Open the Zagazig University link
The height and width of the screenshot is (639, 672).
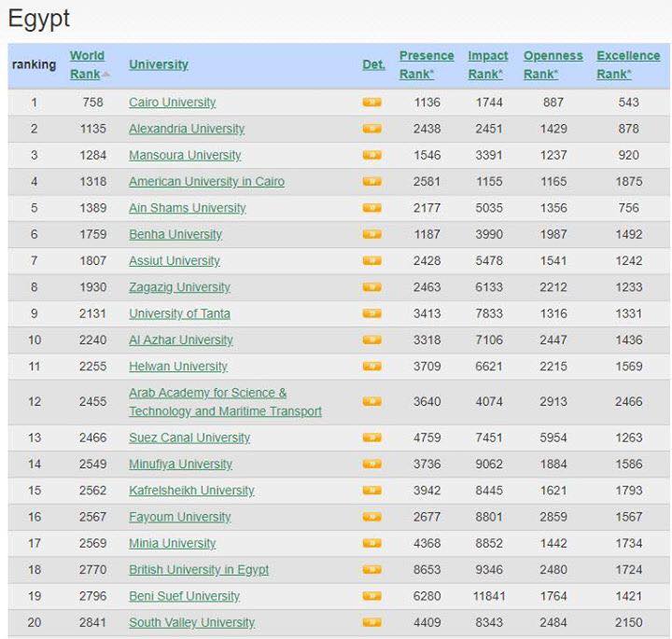click(179, 287)
